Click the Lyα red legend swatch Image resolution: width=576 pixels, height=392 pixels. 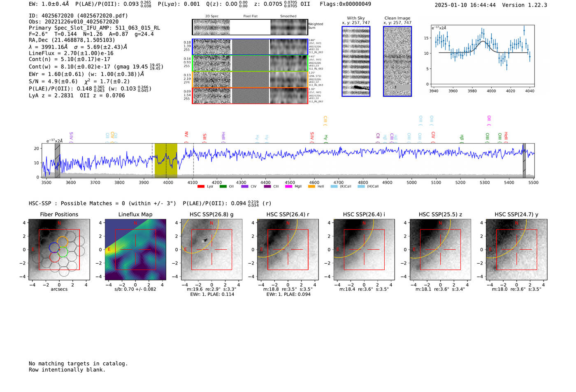(201, 187)
